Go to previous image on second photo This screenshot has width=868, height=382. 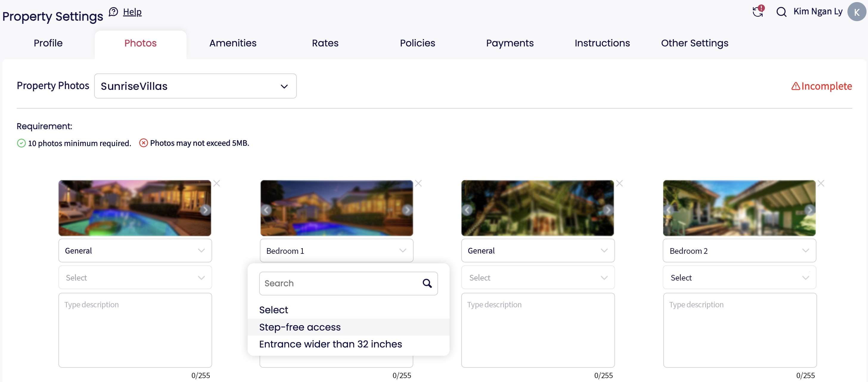266,210
